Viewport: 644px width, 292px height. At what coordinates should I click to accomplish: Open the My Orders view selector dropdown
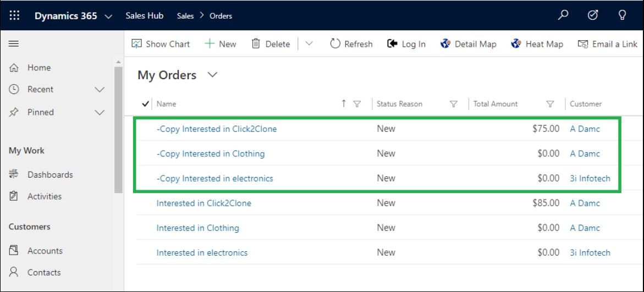click(212, 75)
